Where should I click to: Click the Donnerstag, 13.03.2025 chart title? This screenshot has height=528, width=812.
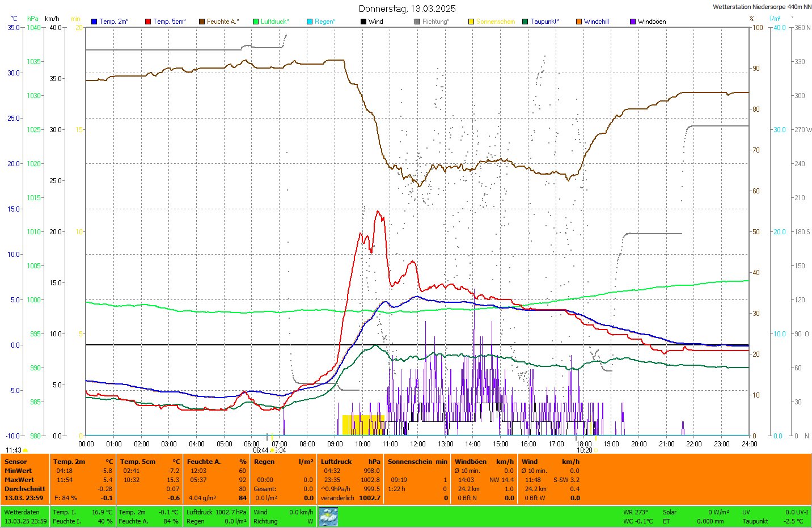tap(407, 9)
